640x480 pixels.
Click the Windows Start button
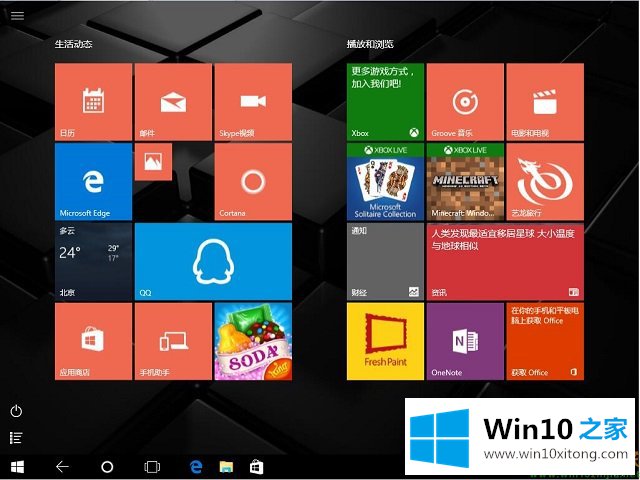pos(17,467)
